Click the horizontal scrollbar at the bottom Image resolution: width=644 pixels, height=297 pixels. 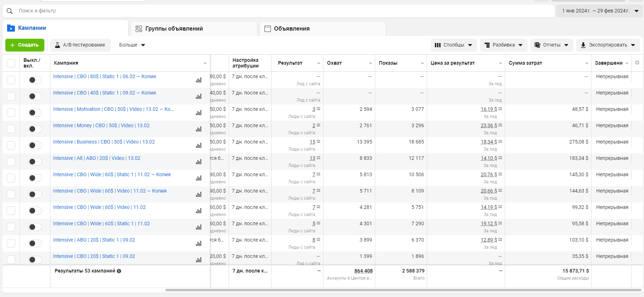click(x=403, y=290)
